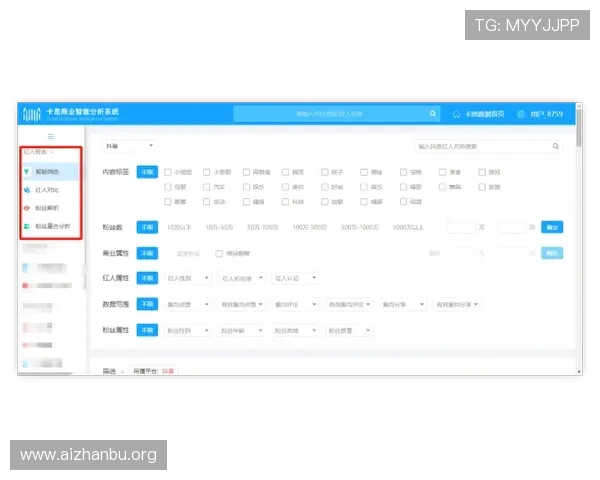Open the 粉丝性别 dropdown
The image size is (600, 480).
pos(188,330)
